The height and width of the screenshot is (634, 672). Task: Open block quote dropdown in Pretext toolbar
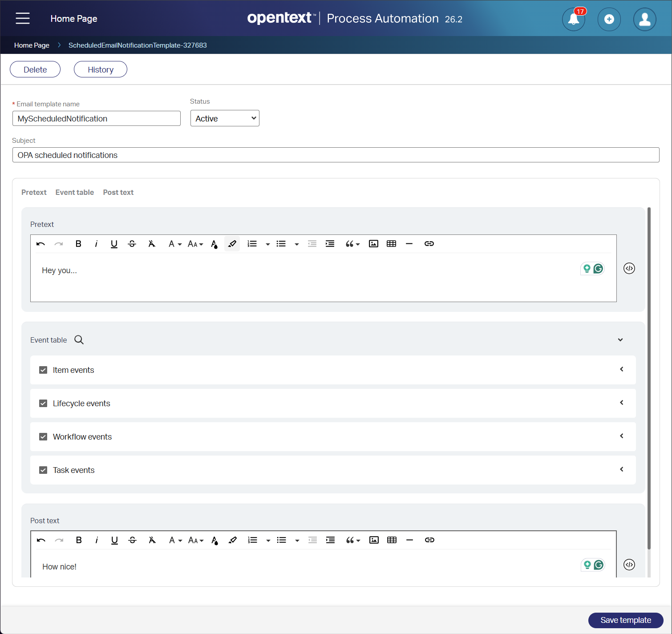[x=353, y=244]
